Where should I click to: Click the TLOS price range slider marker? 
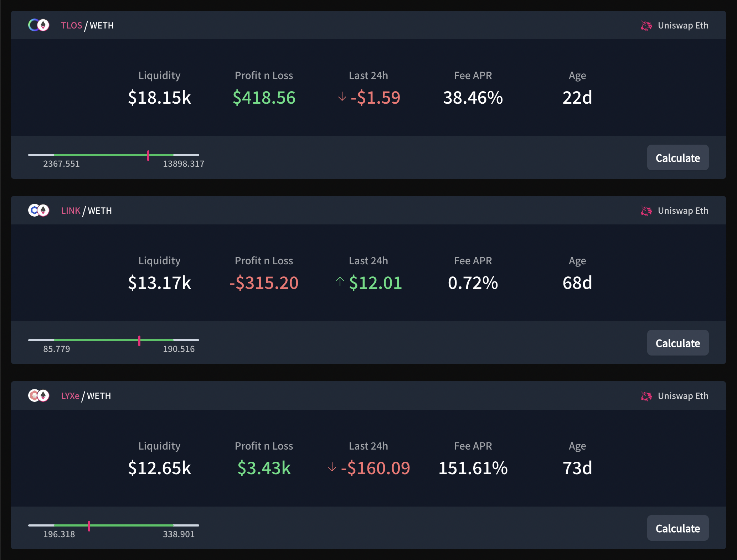(148, 155)
